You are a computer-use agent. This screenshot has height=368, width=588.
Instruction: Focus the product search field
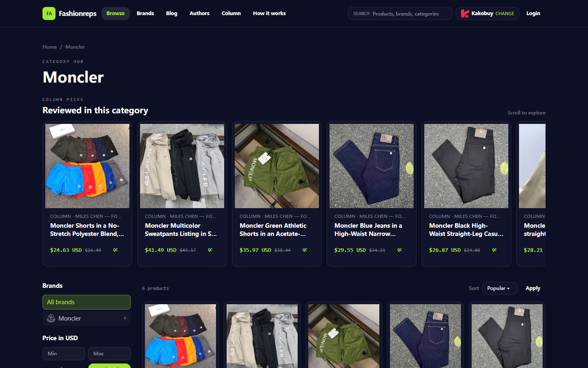(x=400, y=13)
